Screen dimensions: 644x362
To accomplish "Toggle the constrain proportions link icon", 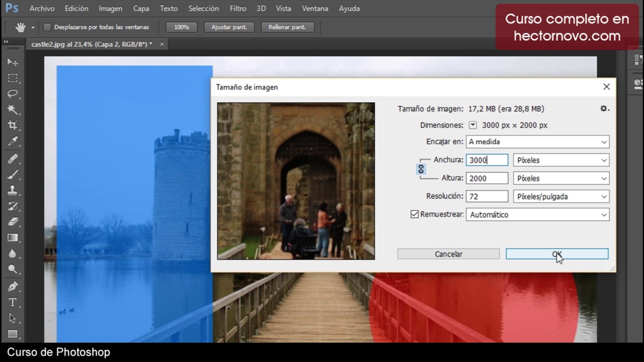I will 421,169.
